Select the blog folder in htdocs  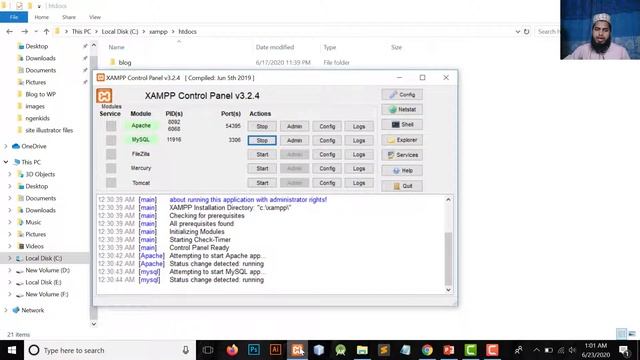click(125, 62)
